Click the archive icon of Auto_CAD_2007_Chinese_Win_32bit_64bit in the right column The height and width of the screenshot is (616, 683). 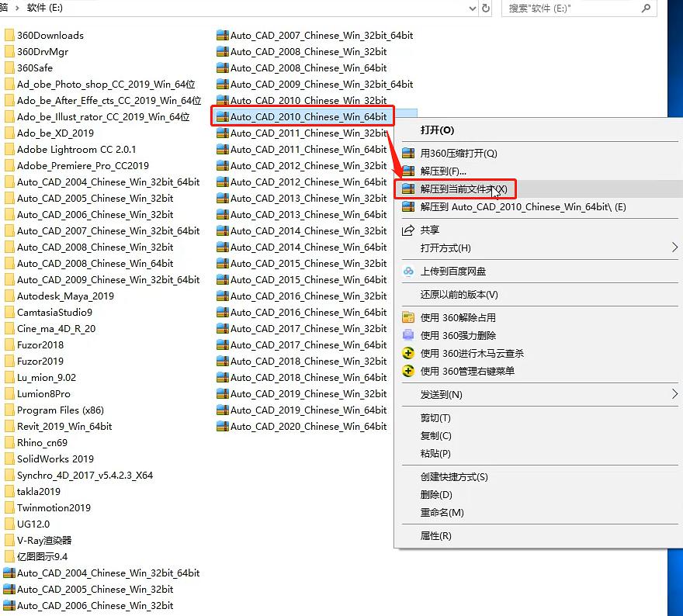[x=223, y=35]
